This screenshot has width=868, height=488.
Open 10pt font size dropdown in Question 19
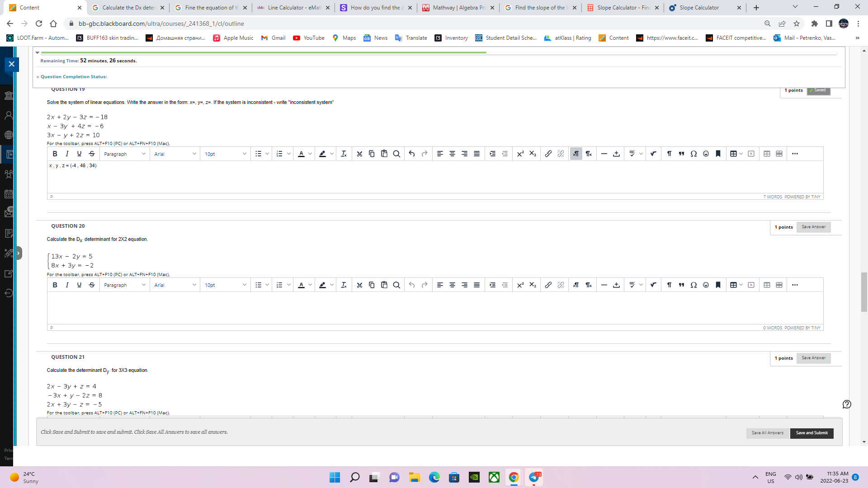coord(225,154)
